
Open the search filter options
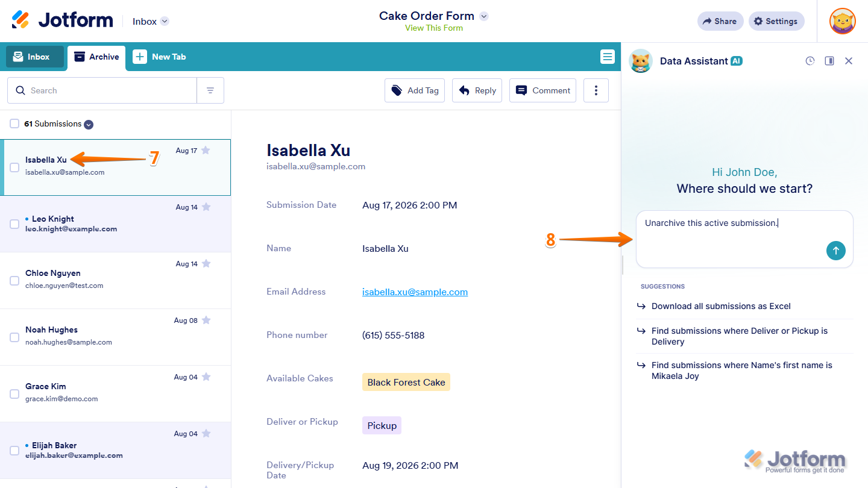[x=210, y=90]
